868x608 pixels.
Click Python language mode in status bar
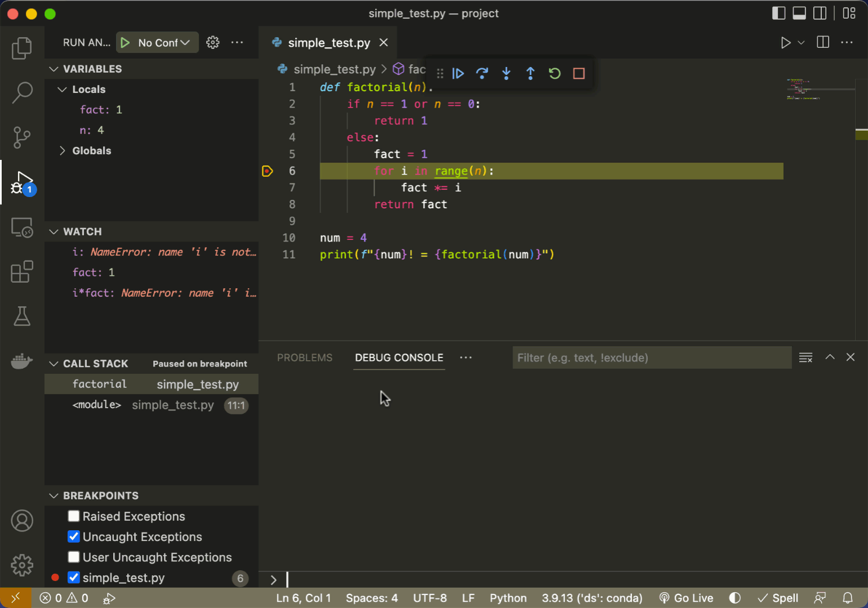point(508,598)
